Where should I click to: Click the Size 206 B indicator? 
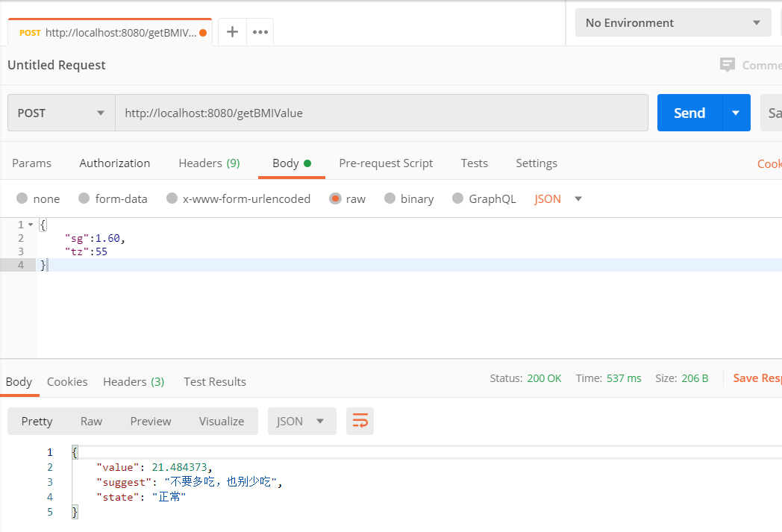[682, 378]
